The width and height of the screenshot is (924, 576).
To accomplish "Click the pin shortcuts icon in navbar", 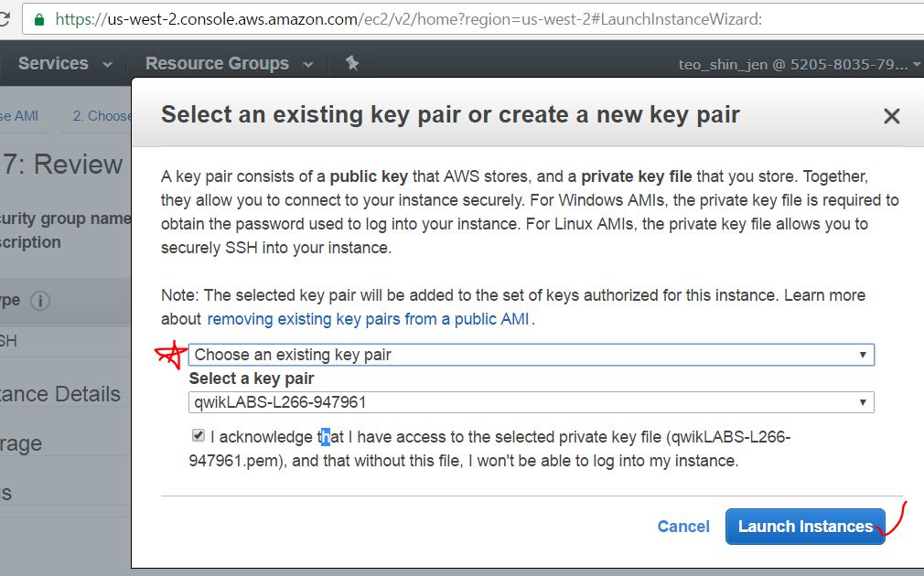I will 352,63.
